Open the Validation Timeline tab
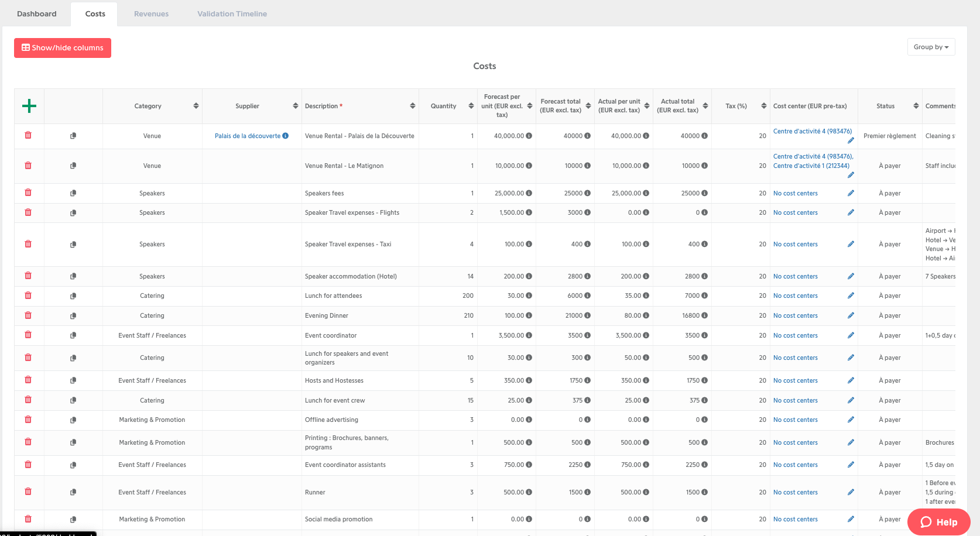 232,14
